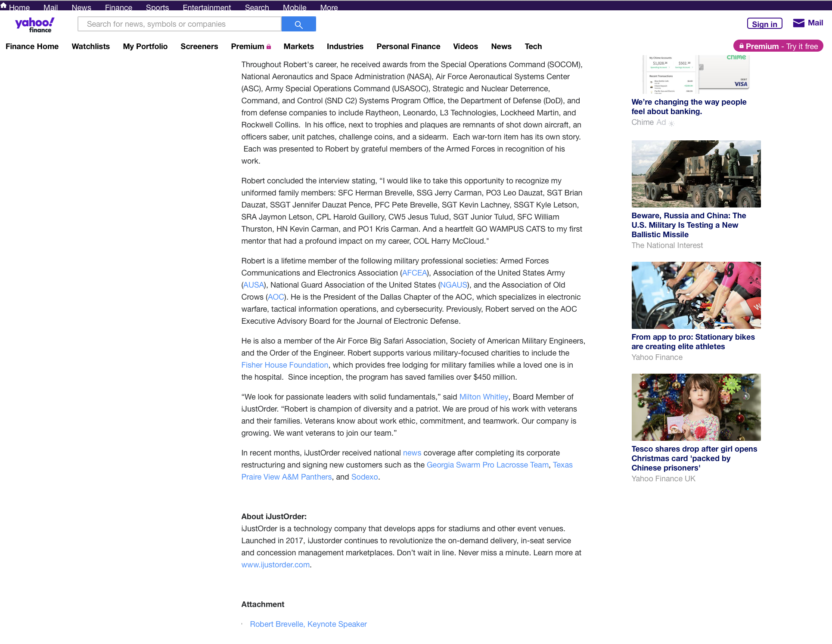Open the AOC link

click(x=276, y=297)
